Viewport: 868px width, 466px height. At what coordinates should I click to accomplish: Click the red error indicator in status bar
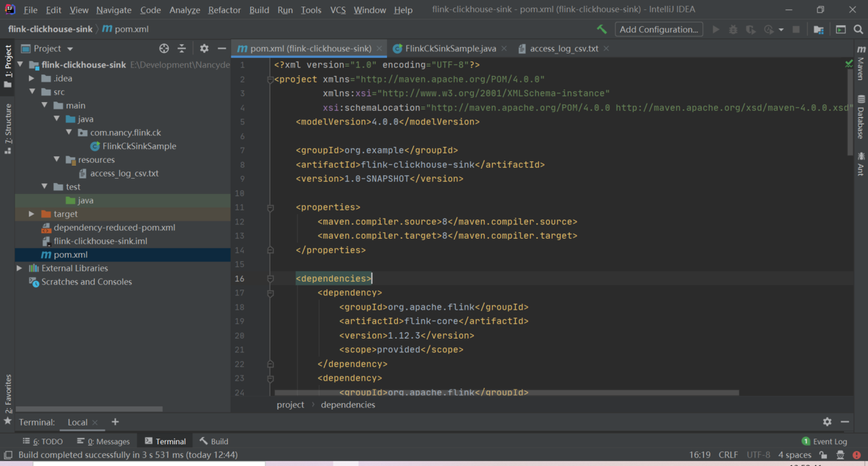(857, 455)
